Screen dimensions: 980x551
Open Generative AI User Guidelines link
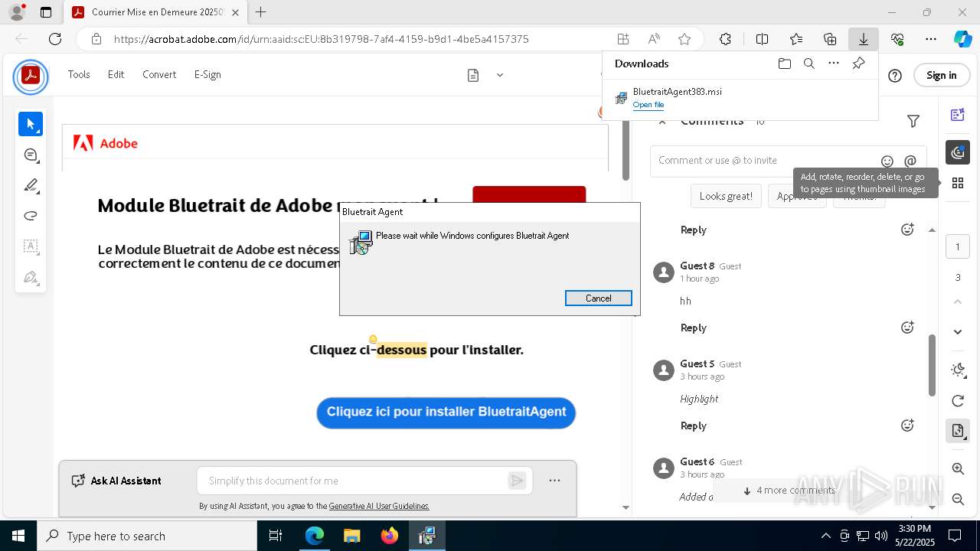click(379, 506)
